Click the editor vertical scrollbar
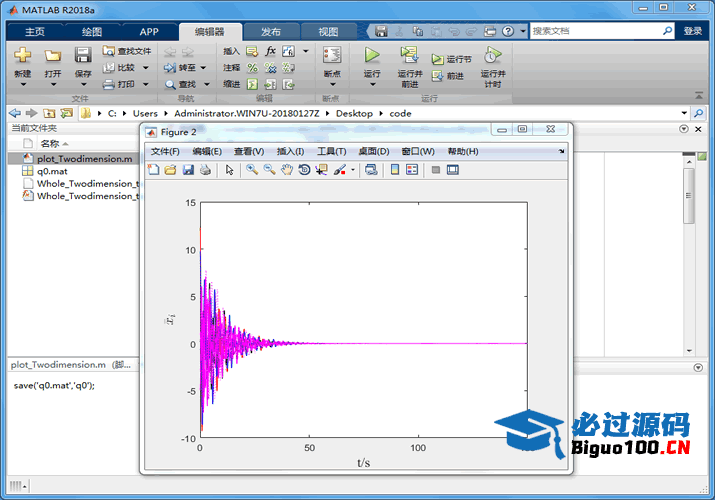The height and width of the screenshot is (500, 715). 689,196
